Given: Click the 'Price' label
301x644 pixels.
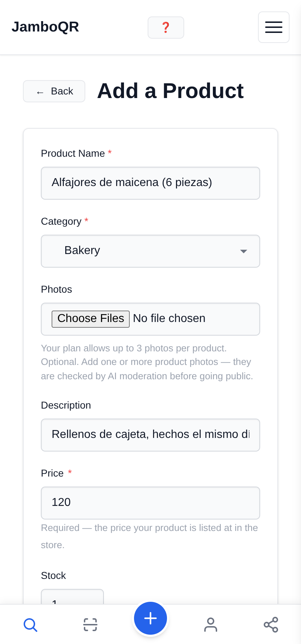Looking at the screenshot, I should (52, 473).
